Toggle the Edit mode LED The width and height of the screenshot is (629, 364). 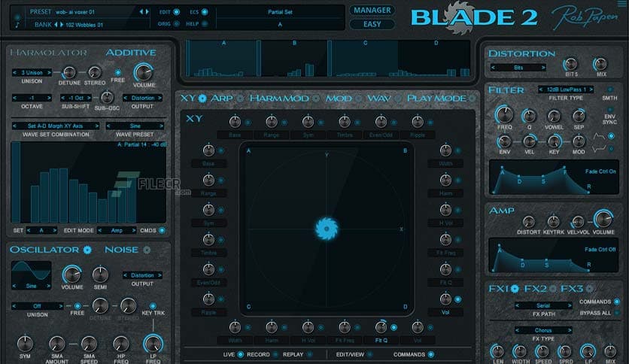click(176, 12)
